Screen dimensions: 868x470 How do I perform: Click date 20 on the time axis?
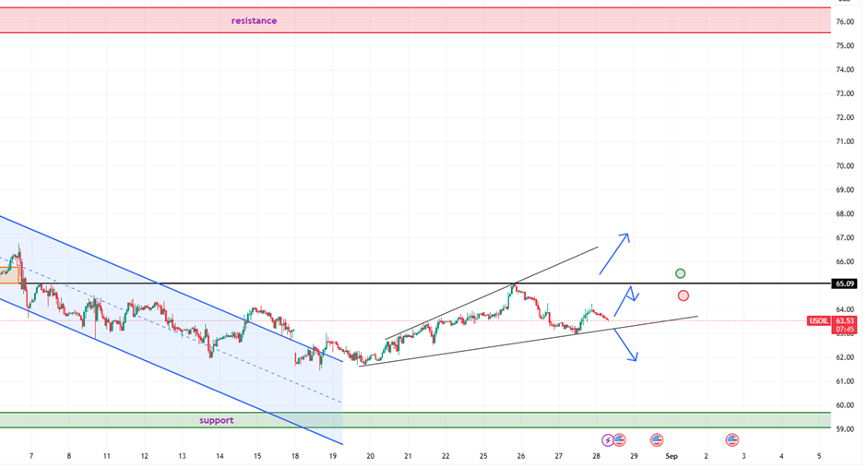(x=370, y=456)
